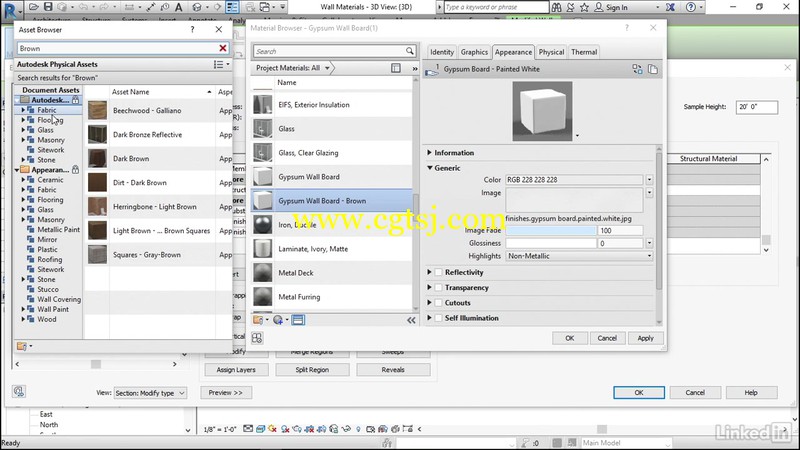The height and width of the screenshot is (450, 800).
Task: Select Iron, Ductile in material list
Action: click(x=332, y=225)
